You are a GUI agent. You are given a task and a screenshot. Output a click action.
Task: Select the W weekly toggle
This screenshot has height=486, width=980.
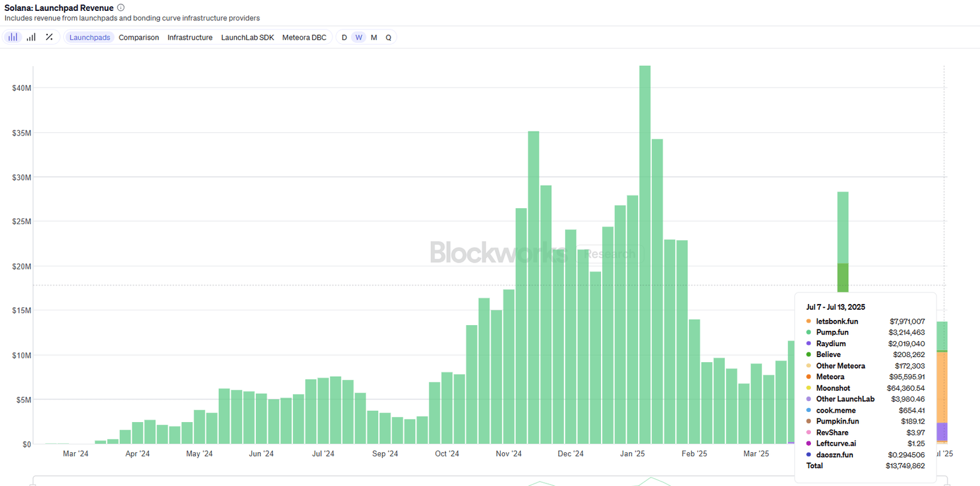coord(359,37)
